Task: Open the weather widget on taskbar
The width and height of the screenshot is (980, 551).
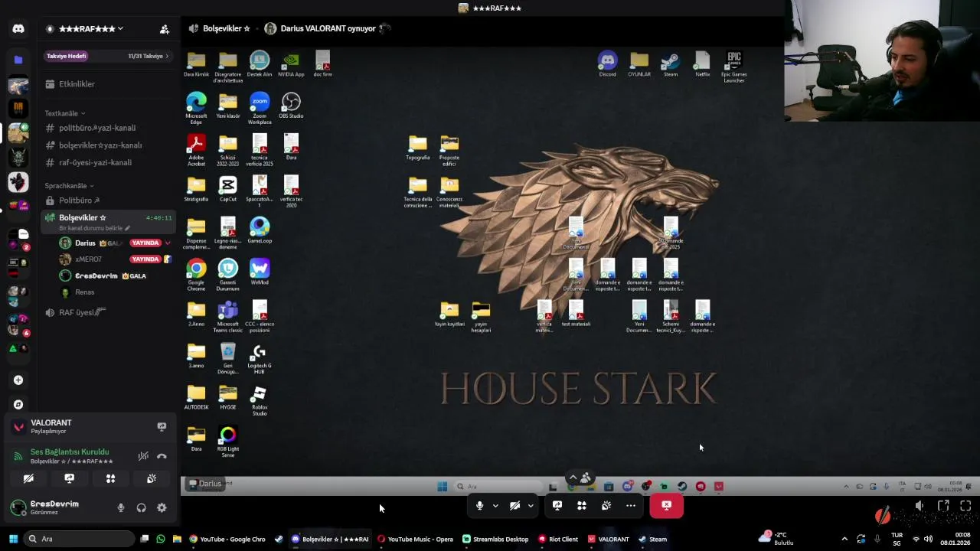Action: (x=776, y=539)
